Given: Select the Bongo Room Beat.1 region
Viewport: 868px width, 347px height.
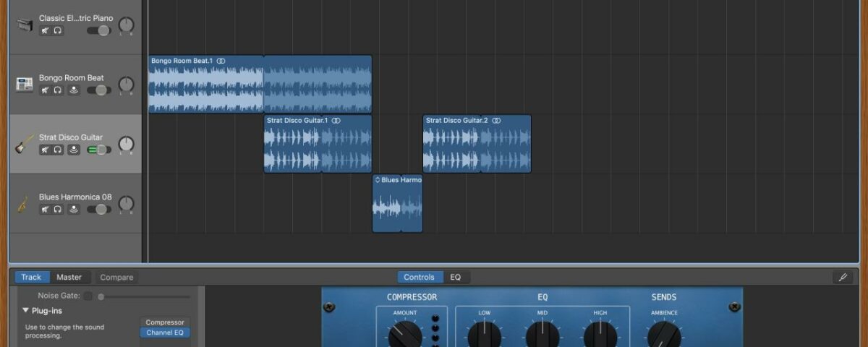Looking at the screenshot, I should coord(260,85).
